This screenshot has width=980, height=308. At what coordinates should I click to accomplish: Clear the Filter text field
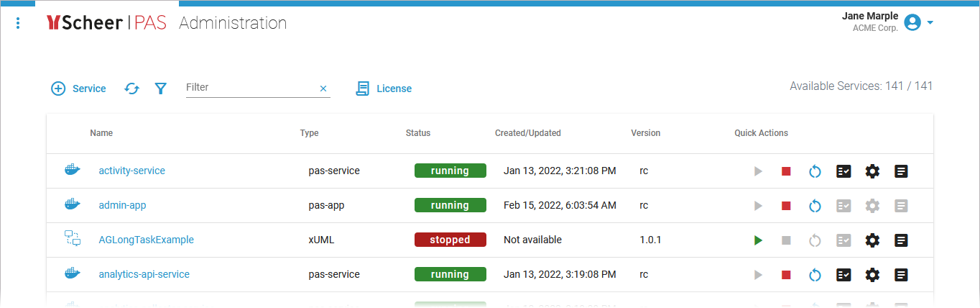[x=323, y=89]
